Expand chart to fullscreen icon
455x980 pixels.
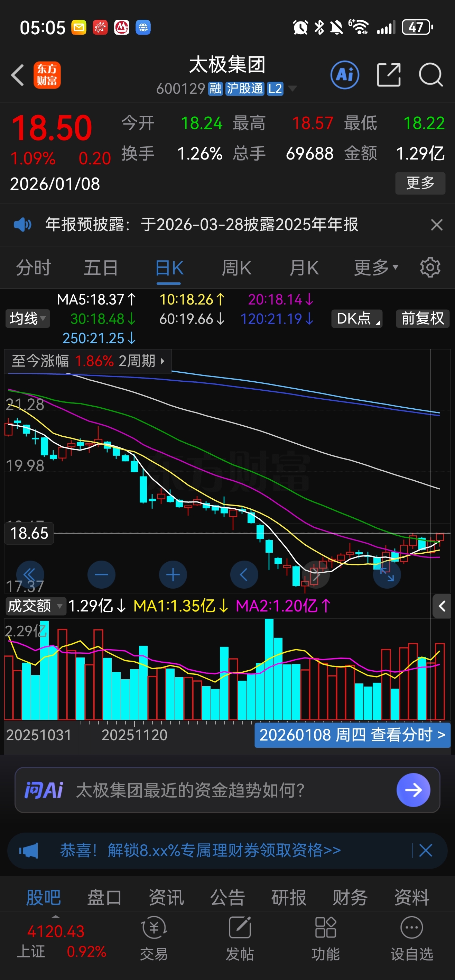tap(387, 574)
